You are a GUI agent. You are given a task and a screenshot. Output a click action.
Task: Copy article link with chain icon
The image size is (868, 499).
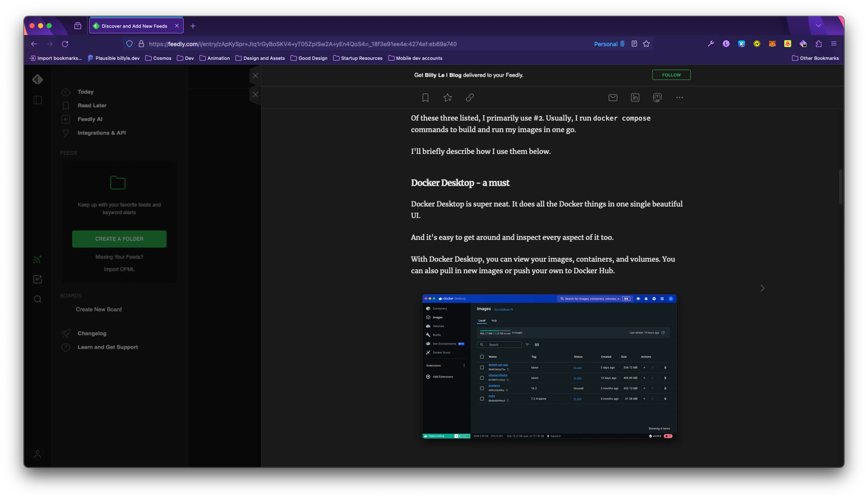coord(470,98)
